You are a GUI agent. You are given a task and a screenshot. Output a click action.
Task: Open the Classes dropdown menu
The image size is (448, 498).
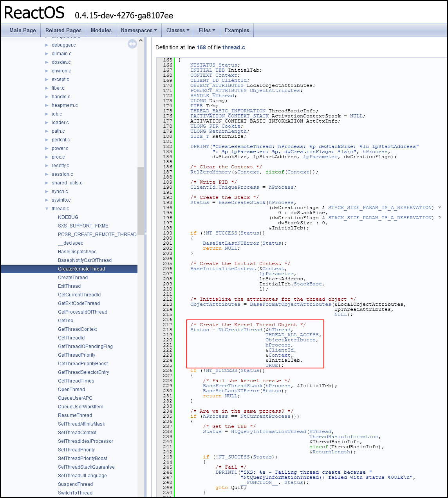click(x=177, y=30)
